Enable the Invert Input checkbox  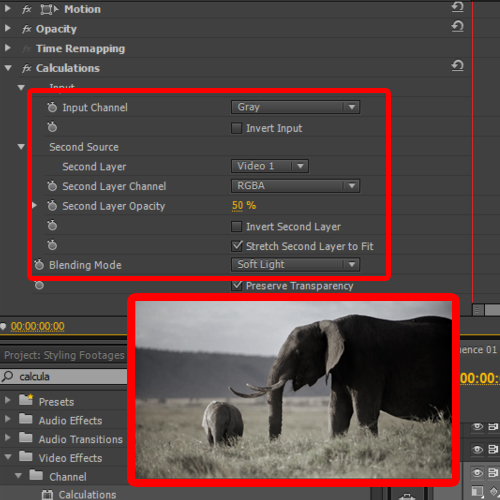237,128
